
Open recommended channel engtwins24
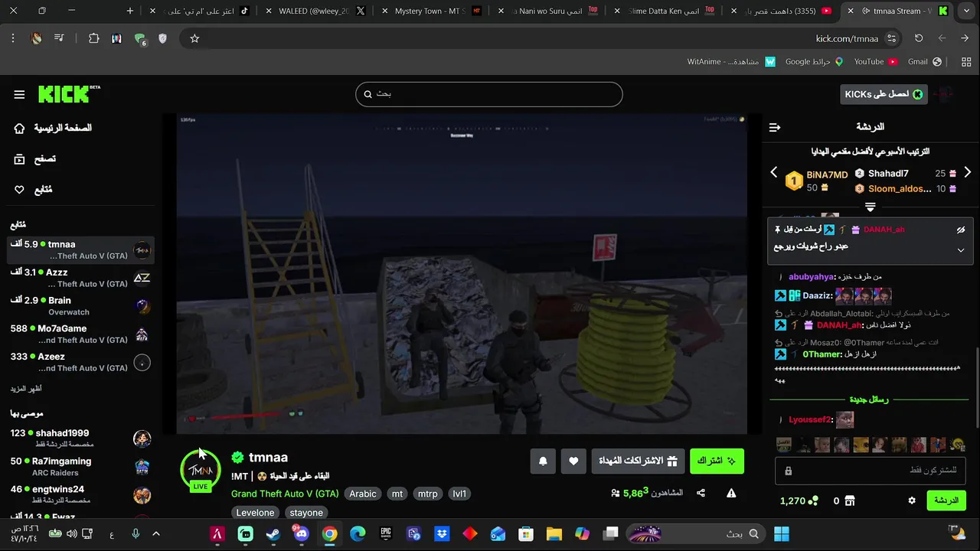[80, 494]
